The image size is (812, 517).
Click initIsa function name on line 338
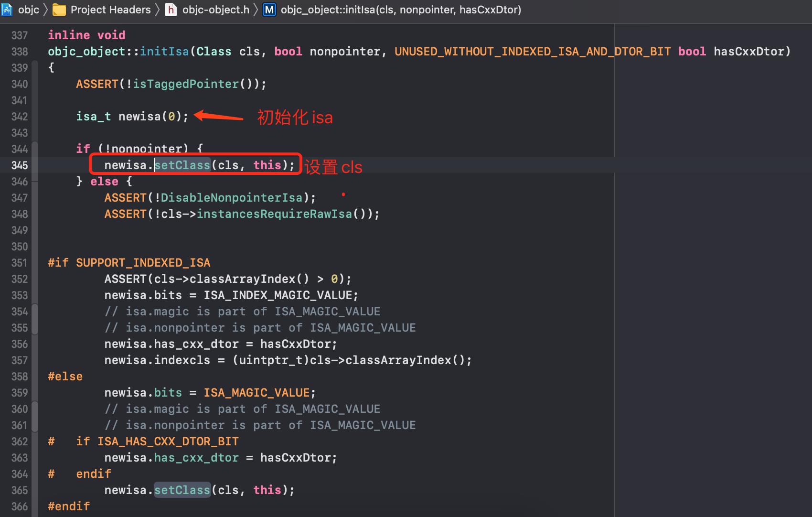point(164,52)
